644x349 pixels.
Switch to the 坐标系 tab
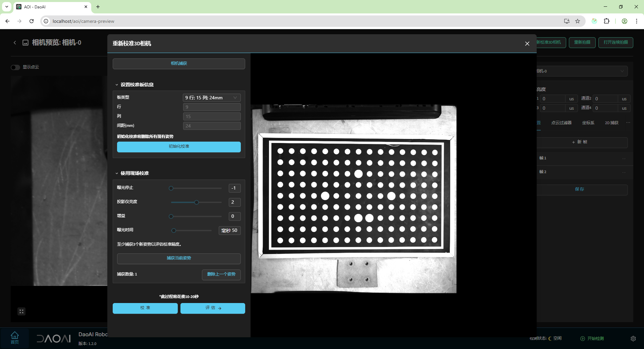tap(588, 123)
